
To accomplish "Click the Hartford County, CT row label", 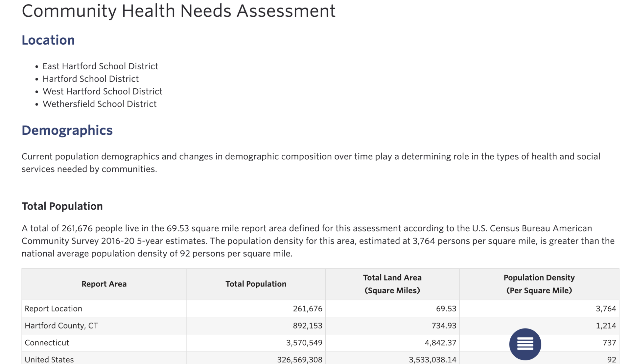I will [61, 326].
